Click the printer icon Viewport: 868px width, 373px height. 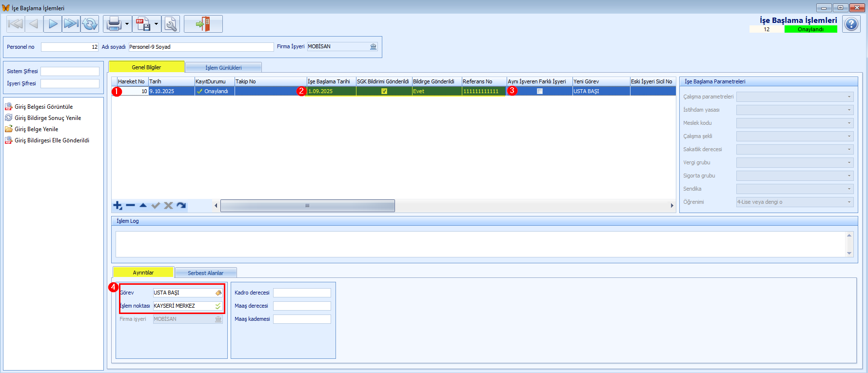tap(114, 24)
